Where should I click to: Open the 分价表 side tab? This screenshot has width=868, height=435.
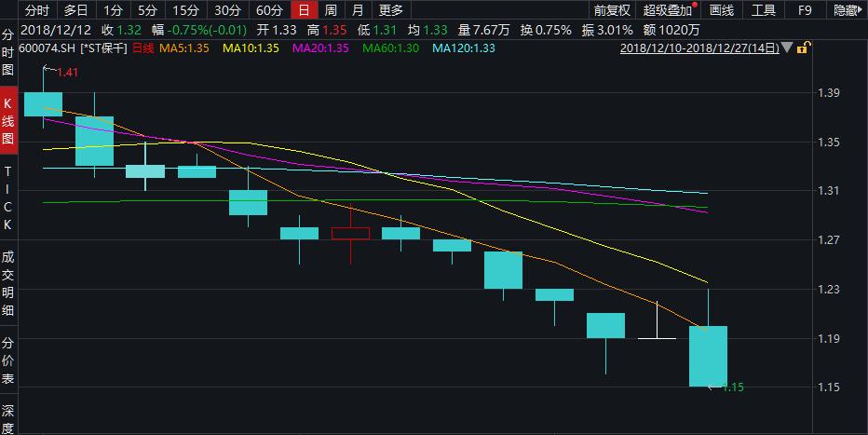7,360
